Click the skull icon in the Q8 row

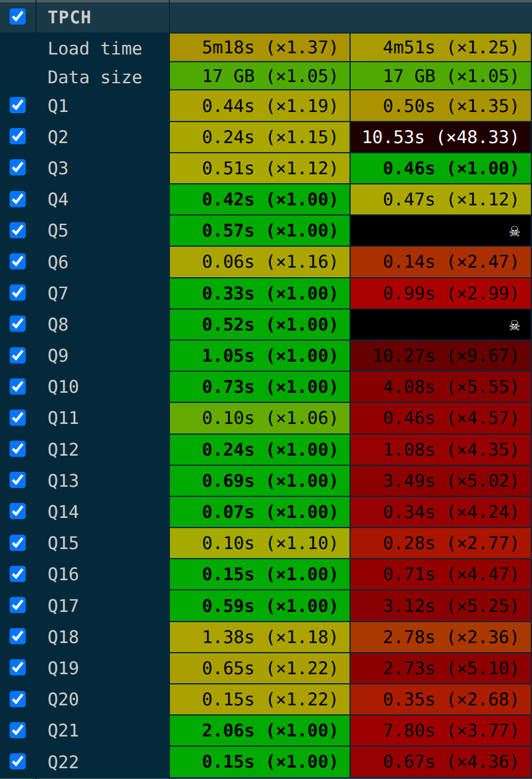tap(514, 325)
